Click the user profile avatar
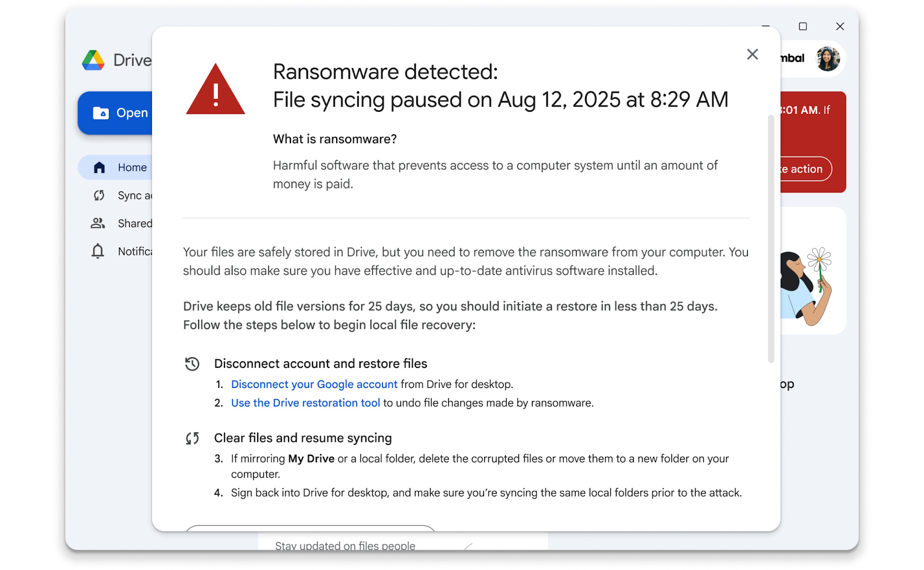 827,58
